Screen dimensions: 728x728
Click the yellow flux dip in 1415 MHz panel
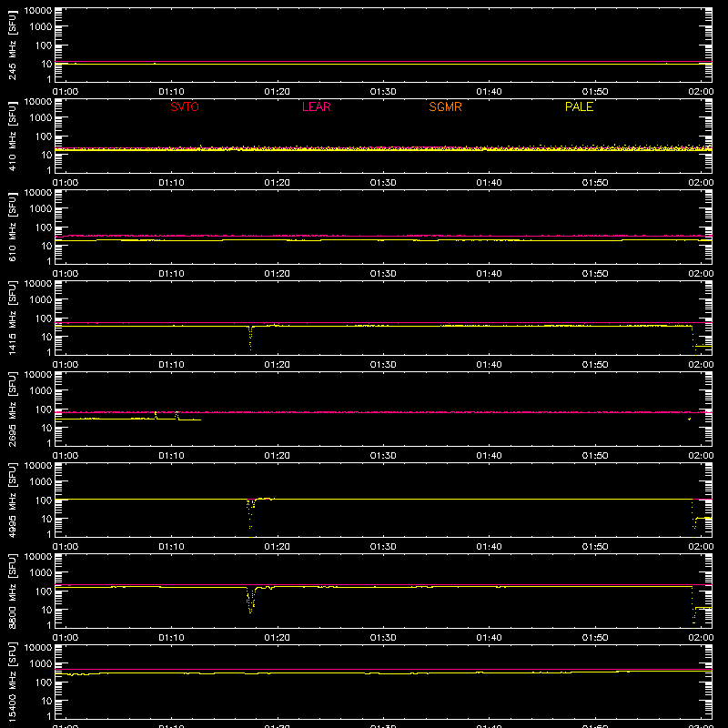click(x=251, y=338)
